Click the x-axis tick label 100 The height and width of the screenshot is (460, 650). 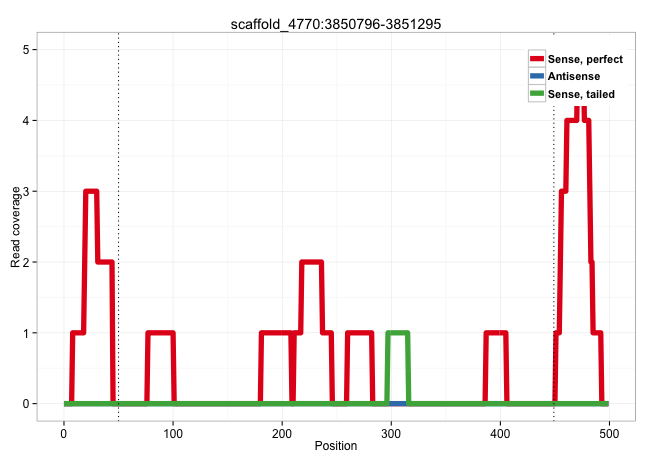[173, 431]
